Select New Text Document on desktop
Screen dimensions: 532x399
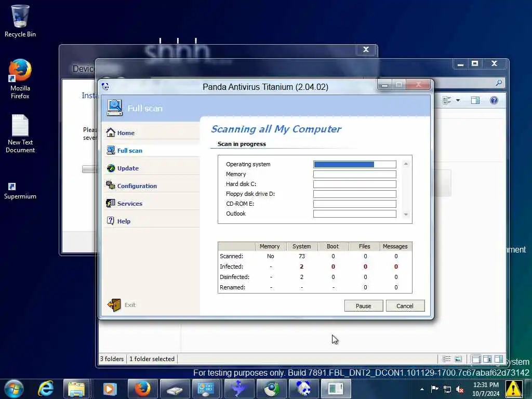[20, 134]
